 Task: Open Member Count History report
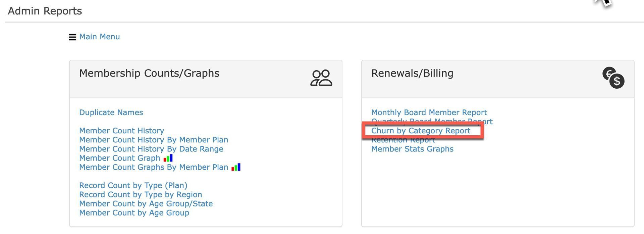pos(121,131)
